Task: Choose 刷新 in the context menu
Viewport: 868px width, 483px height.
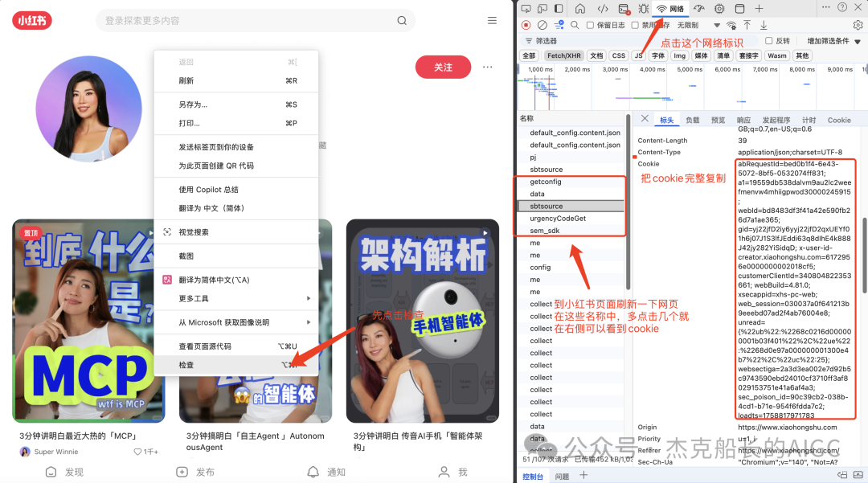Action: (x=237, y=81)
